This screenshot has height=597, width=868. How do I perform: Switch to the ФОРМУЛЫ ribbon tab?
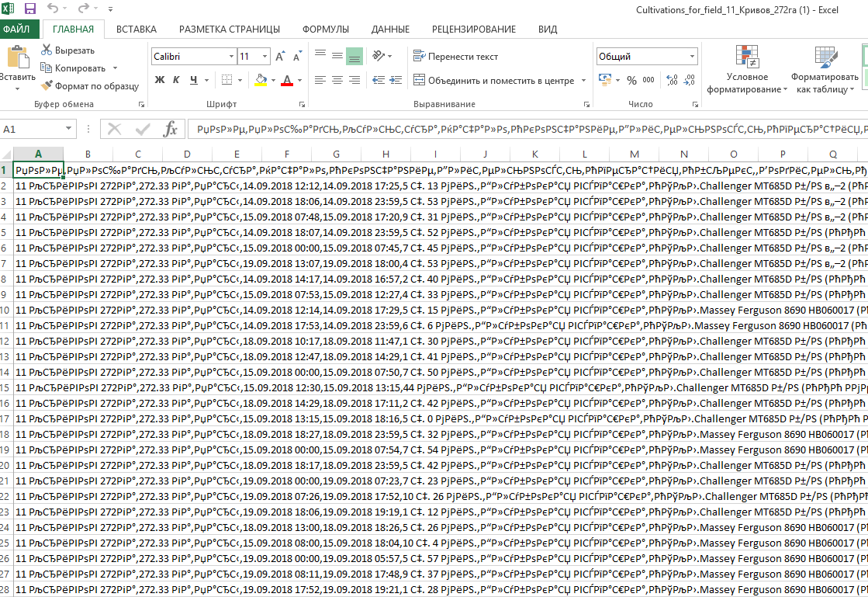(325, 30)
